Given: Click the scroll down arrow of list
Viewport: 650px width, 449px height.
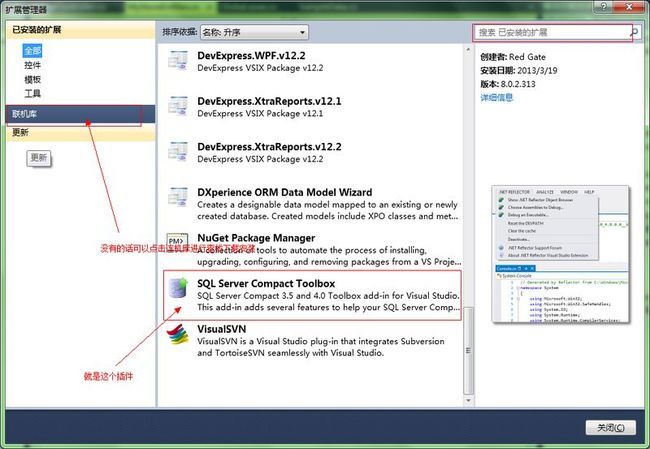Looking at the screenshot, I should (x=468, y=400).
